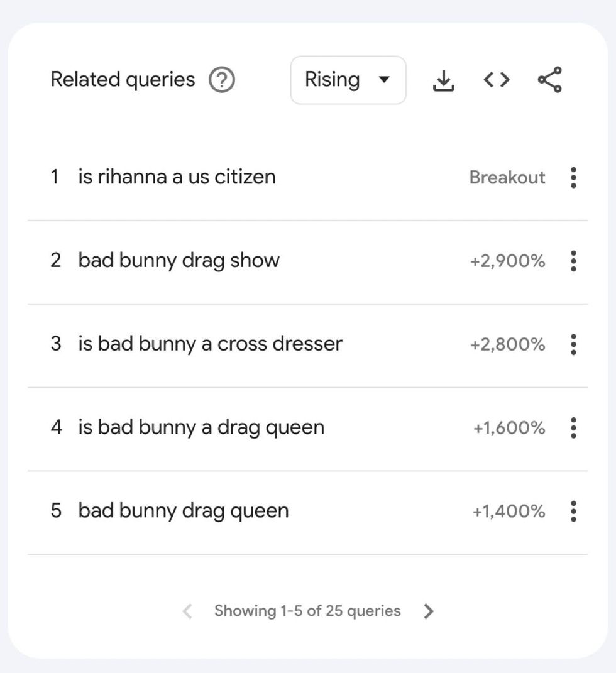Click the help icon next to Related queries
The image size is (616, 673).
click(221, 80)
